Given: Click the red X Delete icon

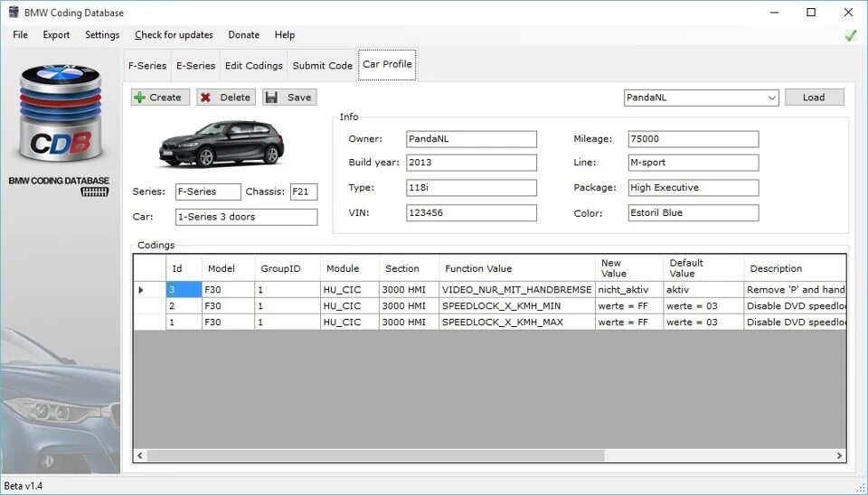Looking at the screenshot, I should (206, 98).
